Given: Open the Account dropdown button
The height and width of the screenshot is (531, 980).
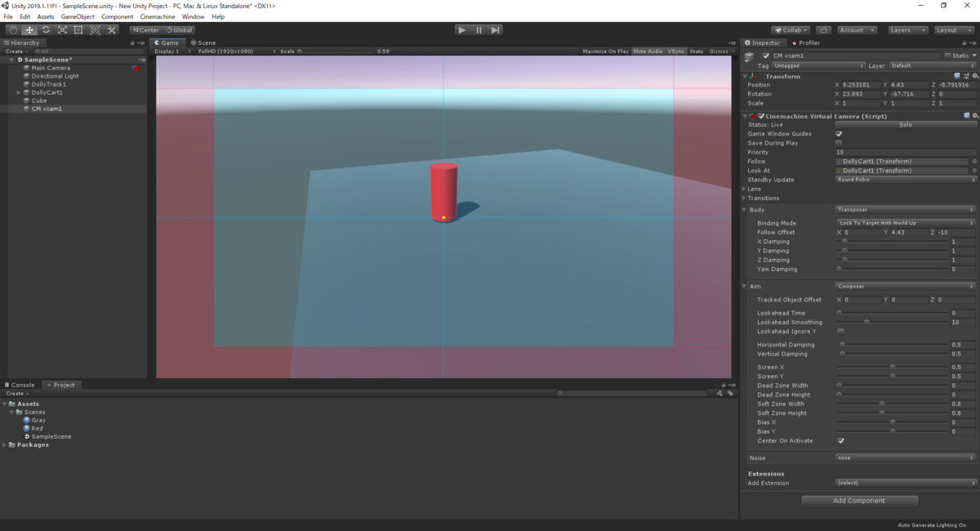Looking at the screenshot, I should pyautogui.click(x=855, y=30).
